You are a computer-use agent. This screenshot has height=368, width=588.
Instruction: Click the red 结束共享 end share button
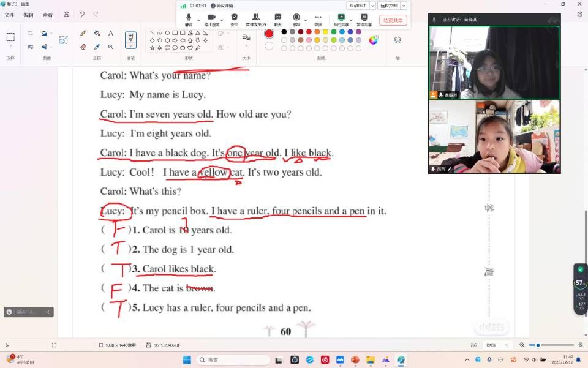point(393,20)
